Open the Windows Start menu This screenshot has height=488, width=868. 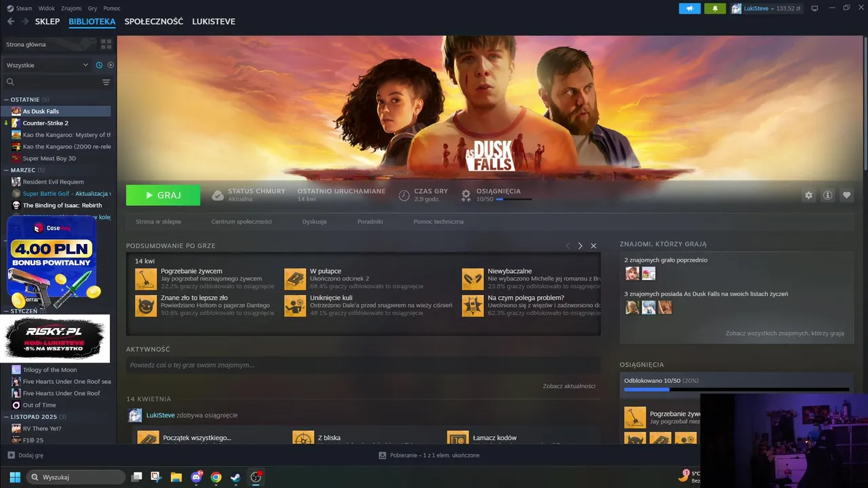[14, 477]
